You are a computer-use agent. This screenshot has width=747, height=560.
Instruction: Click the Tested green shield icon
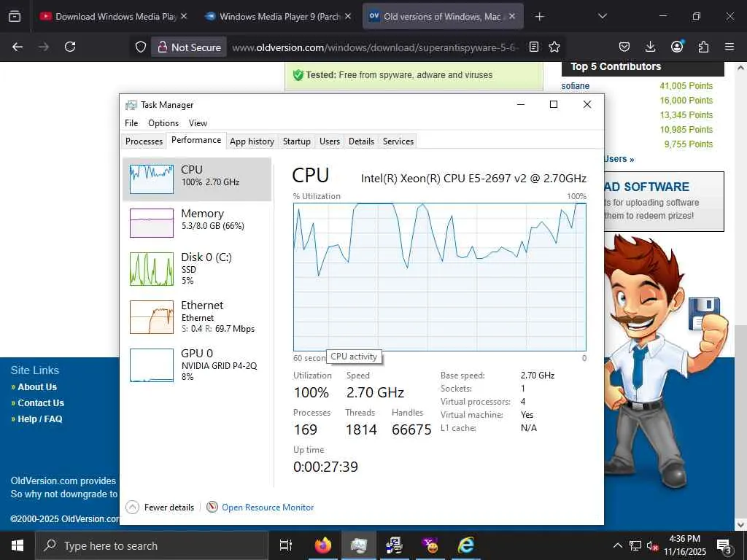pos(298,75)
